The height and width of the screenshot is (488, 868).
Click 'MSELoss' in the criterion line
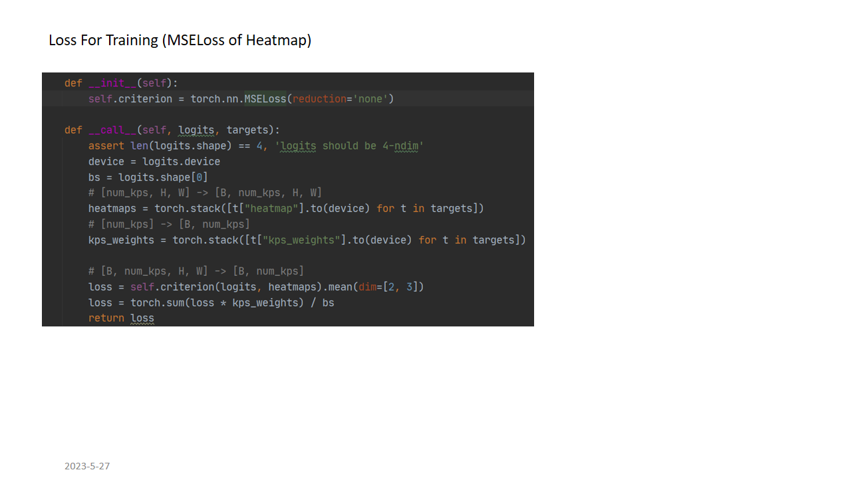tap(265, 98)
